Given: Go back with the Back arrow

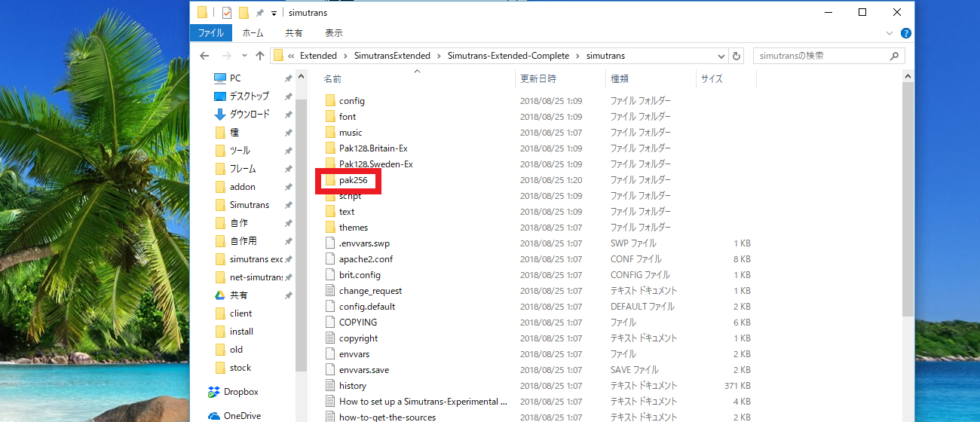Looking at the screenshot, I should point(204,56).
